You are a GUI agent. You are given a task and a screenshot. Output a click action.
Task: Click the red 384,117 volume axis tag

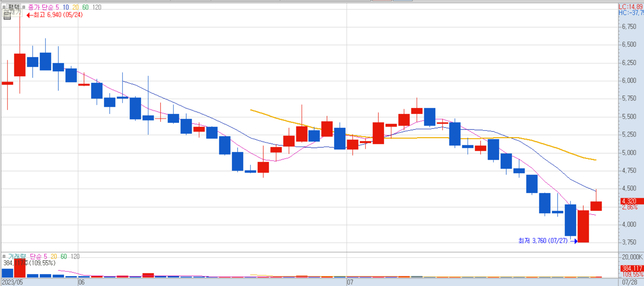[x=632, y=268]
